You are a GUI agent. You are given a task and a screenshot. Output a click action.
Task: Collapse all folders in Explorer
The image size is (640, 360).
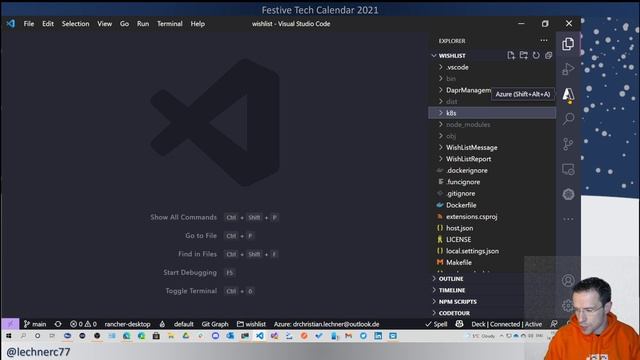[548, 55]
